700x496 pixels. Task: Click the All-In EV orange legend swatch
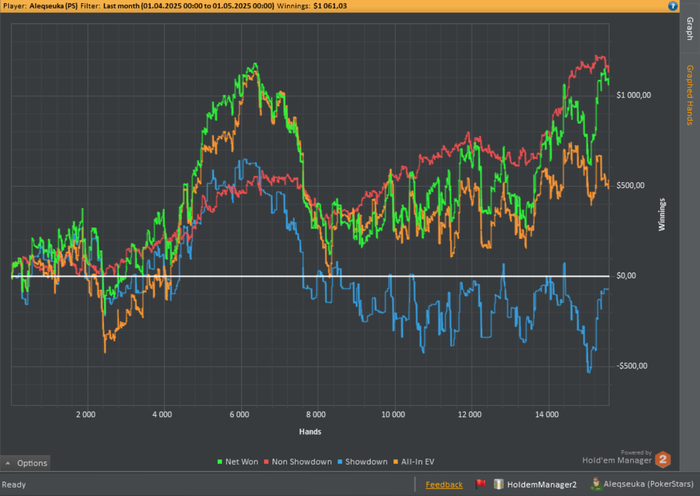tap(396, 462)
